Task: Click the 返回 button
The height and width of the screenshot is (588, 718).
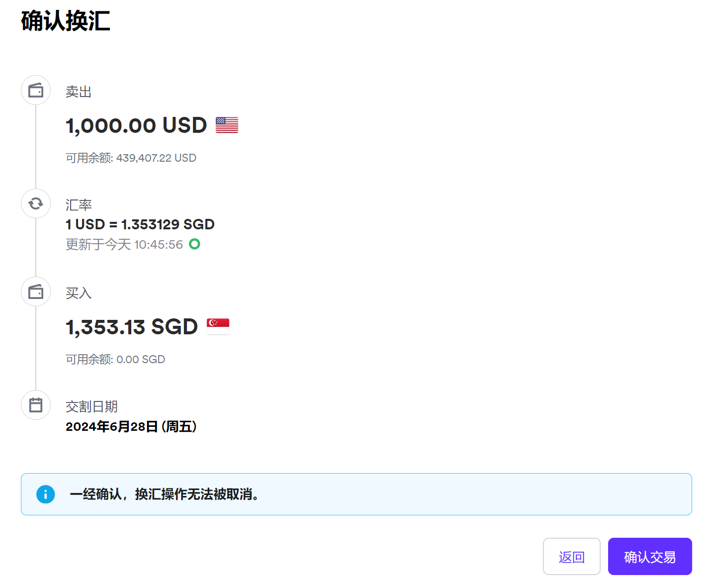Action: click(x=571, y=557)
